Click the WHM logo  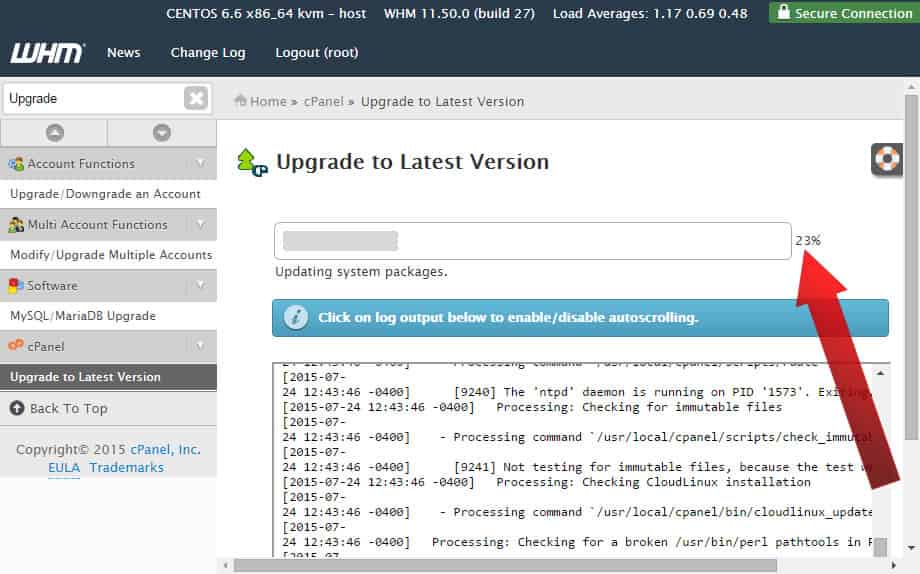coord(47,53)
